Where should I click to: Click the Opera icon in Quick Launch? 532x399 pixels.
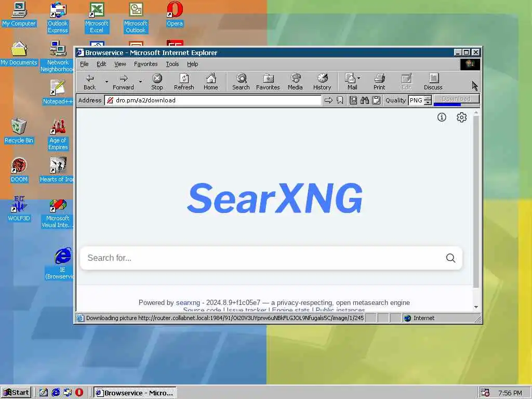(79, 392)
